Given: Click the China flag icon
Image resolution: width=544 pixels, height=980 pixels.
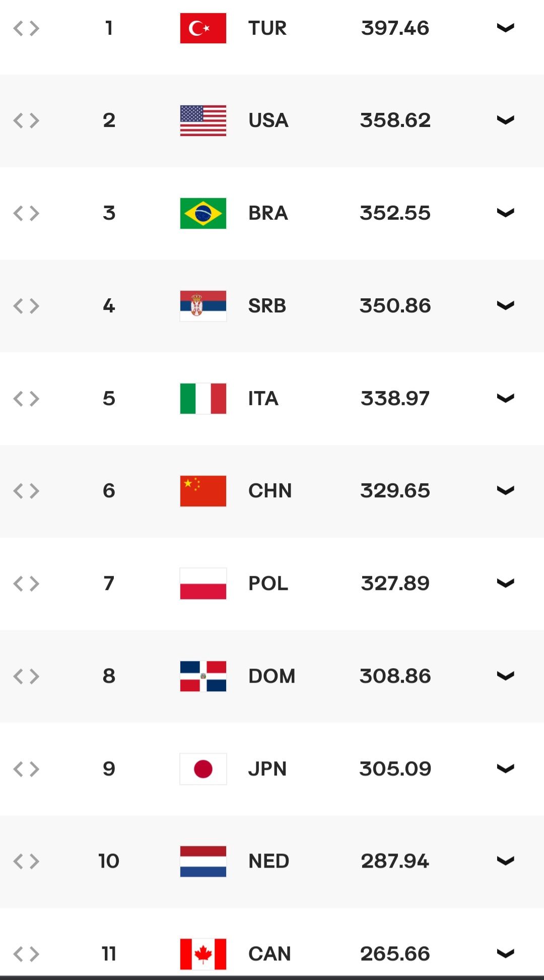Looking at the screenshot, I should [203, 491].
